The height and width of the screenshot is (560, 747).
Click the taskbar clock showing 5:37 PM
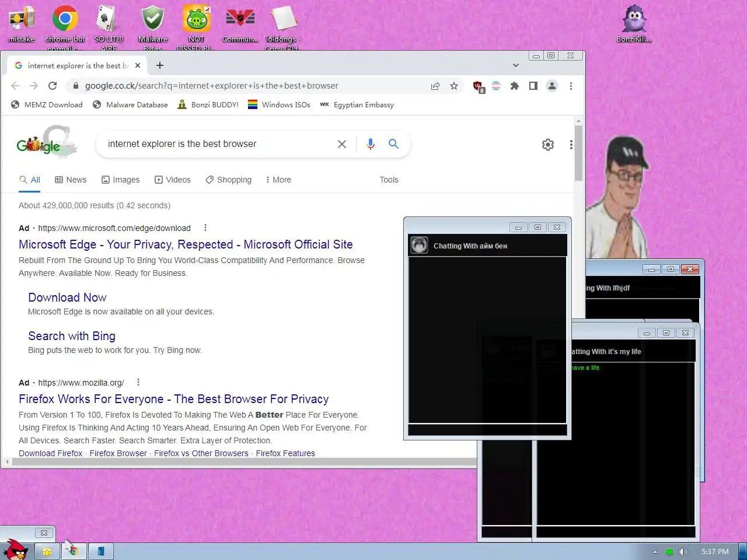click(715, 552)
